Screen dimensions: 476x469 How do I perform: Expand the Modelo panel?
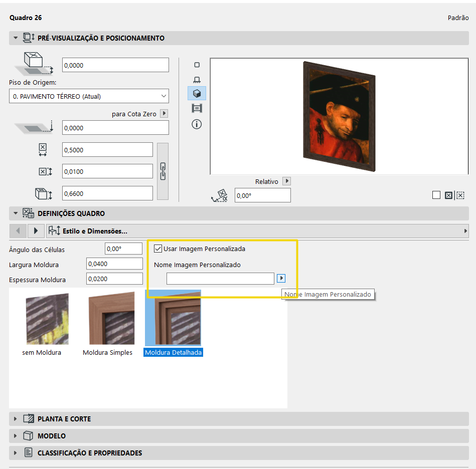tap(16, 436)
